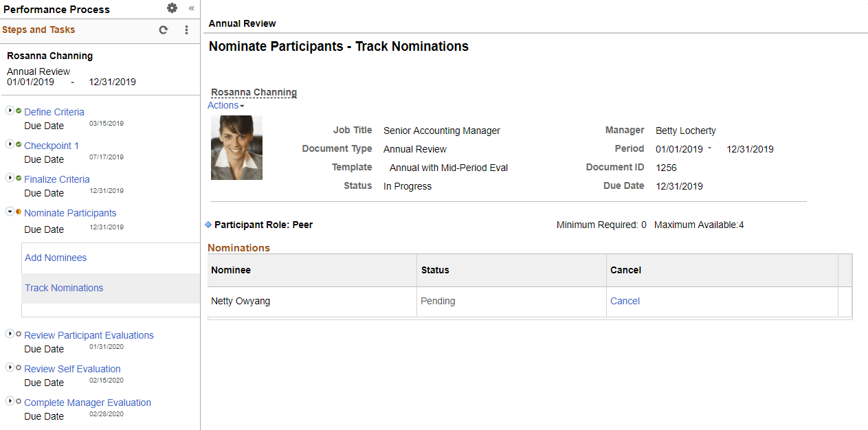The width and height of the screenshot is (868, 430).
Task: Refresh the Steps and Tasks list
Action: point(163,30)
